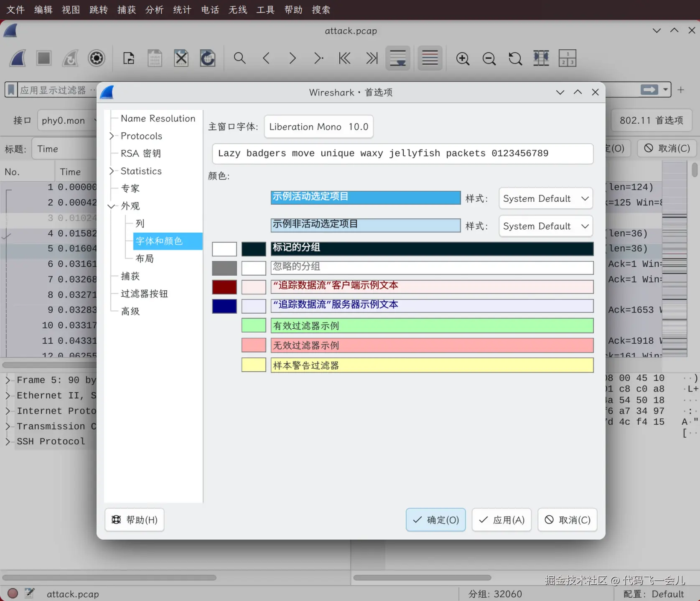The width and height of the screenshot is (700, 601).
Task: Open the 视图 menu
Action: pos(71,10)
